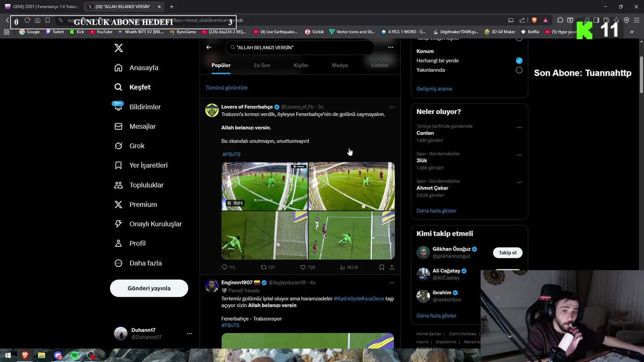Image resolution: width=644 pixels, height=362 pixels.
Task: Reload the page in browser toolbar
Action: click(27, 21)
